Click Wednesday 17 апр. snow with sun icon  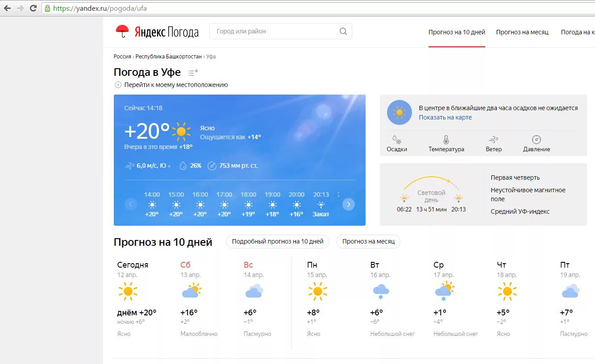(444, 292)
